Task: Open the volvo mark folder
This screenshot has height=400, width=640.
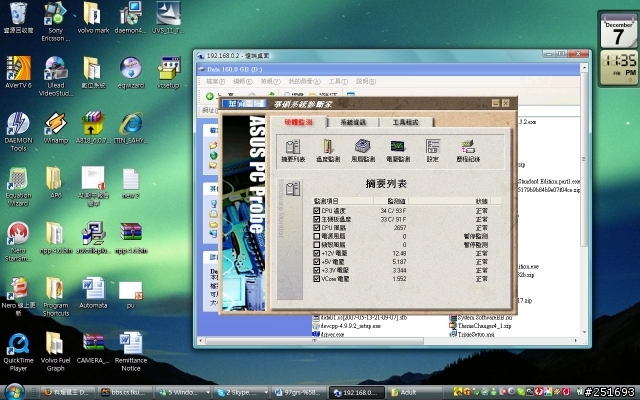Action: [x=93, y=18]
